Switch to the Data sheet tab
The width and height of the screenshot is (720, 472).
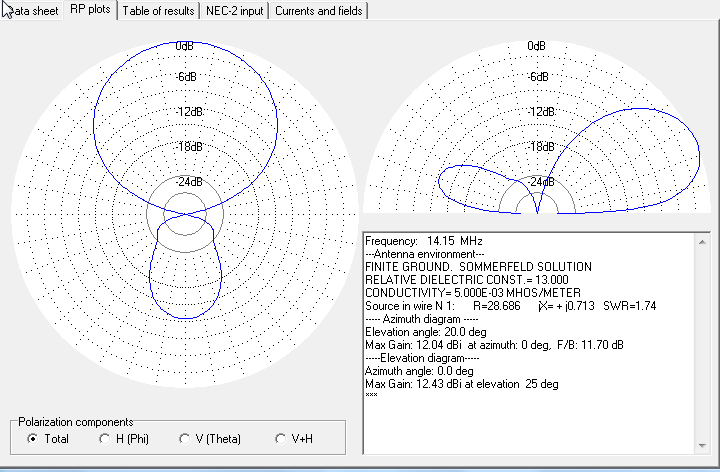tap(30, 11)
